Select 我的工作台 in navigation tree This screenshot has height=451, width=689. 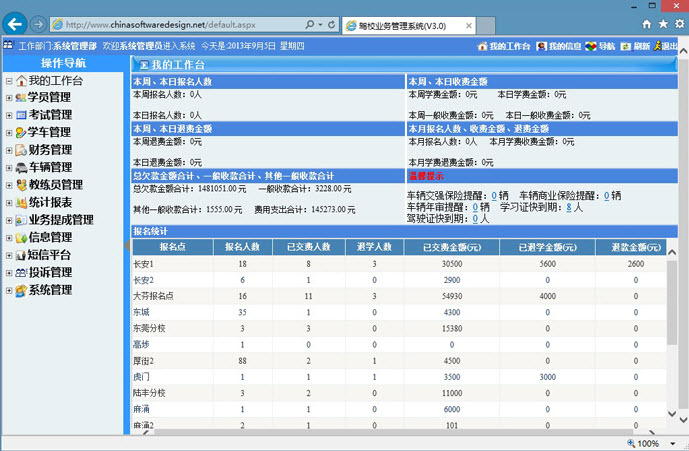point(54,80)
